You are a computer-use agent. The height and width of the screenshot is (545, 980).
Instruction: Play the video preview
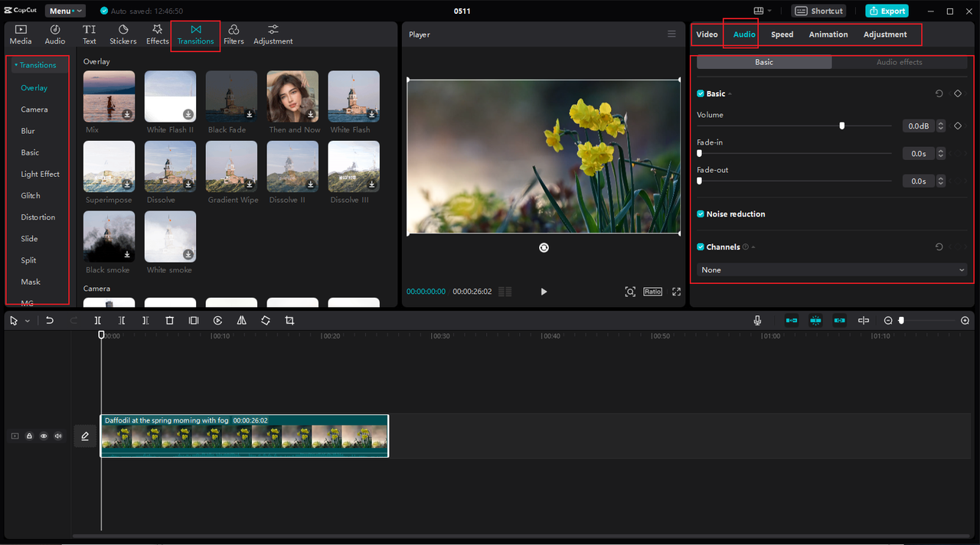544,292
